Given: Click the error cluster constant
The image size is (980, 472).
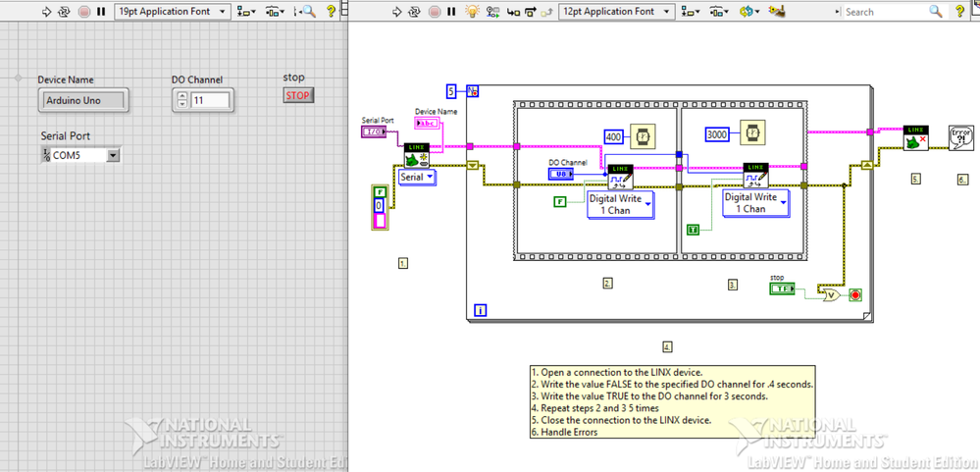Looking at the screenshot, I should tap(380, 208).
